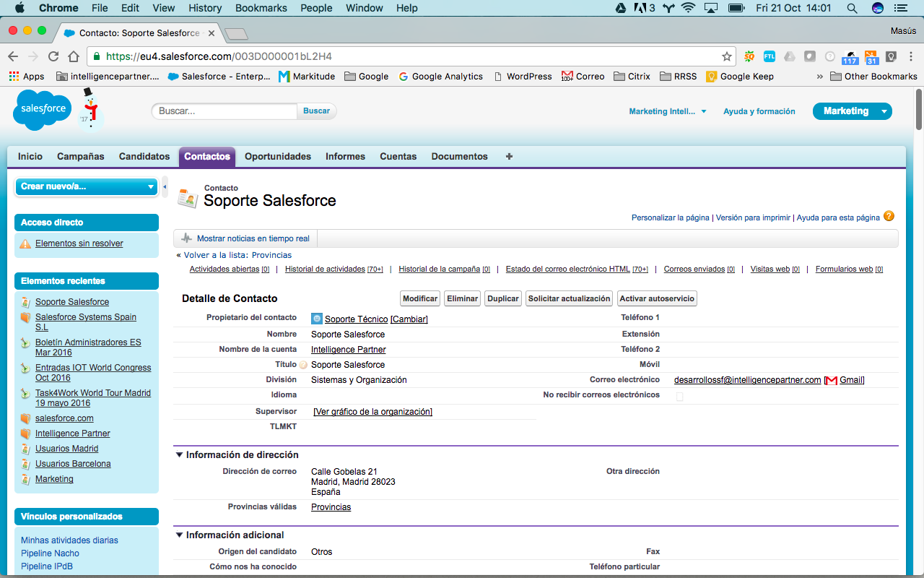Click the Cambiar owner link

pyautogui.click(x=409, y=319)
